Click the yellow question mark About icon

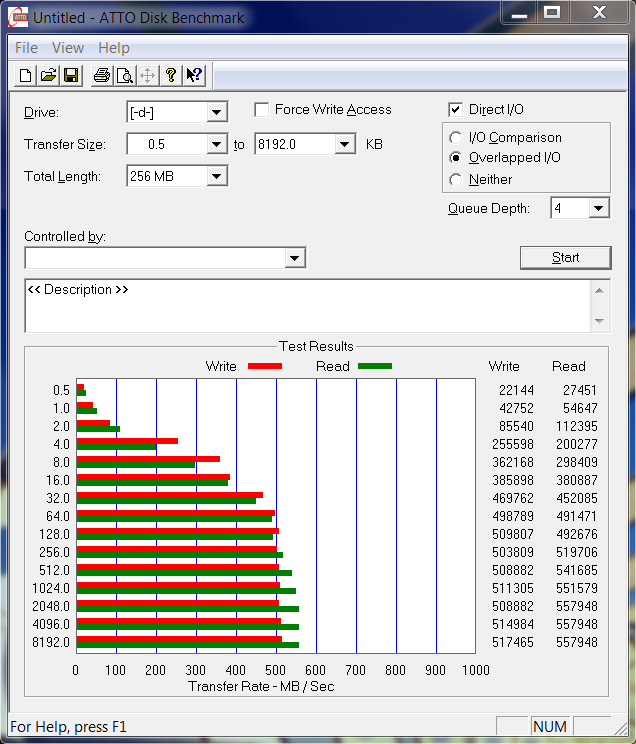(171, 76)
